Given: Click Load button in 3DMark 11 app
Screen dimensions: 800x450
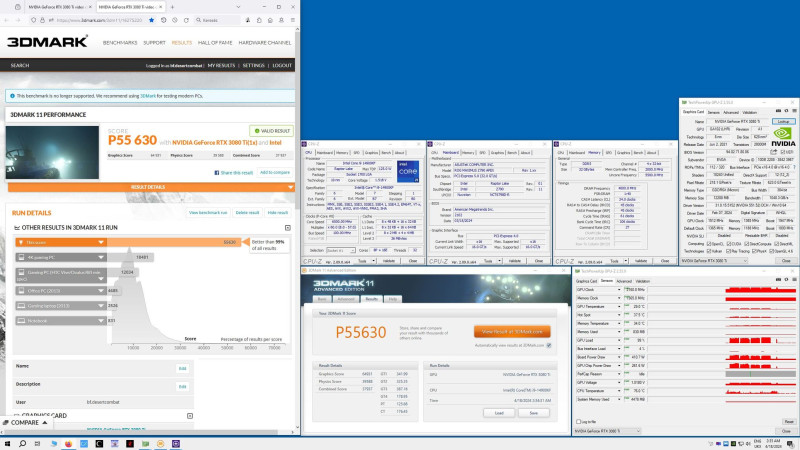Looking at the screenshot, I should pyautogui.click(x=499, y=413).
